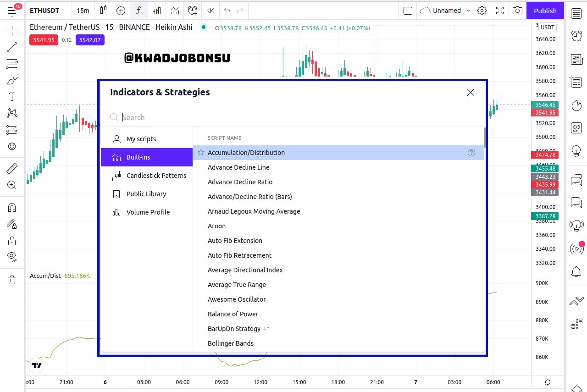587x392 pixels.
Task: Open the emoji icons tool
Action: (12, 146)
